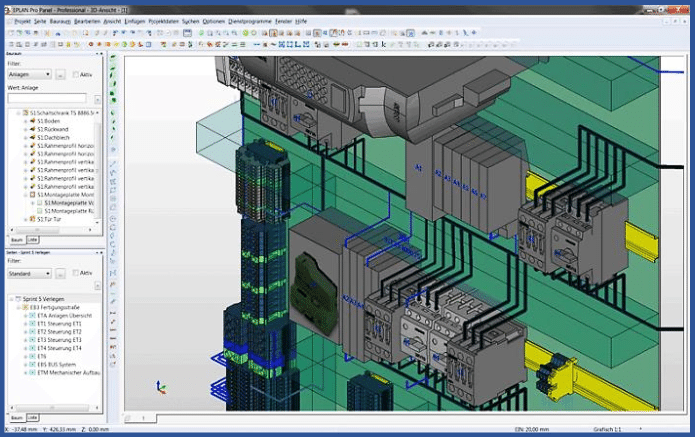Viewport: 695px width, 437px height.
Task: Click the EIN: 20,00 mm status entry
Action: click(532, 429)
